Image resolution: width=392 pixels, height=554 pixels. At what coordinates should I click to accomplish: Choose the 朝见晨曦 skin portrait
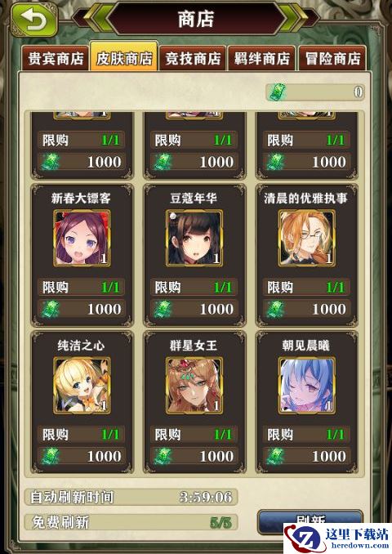(306, 385)
